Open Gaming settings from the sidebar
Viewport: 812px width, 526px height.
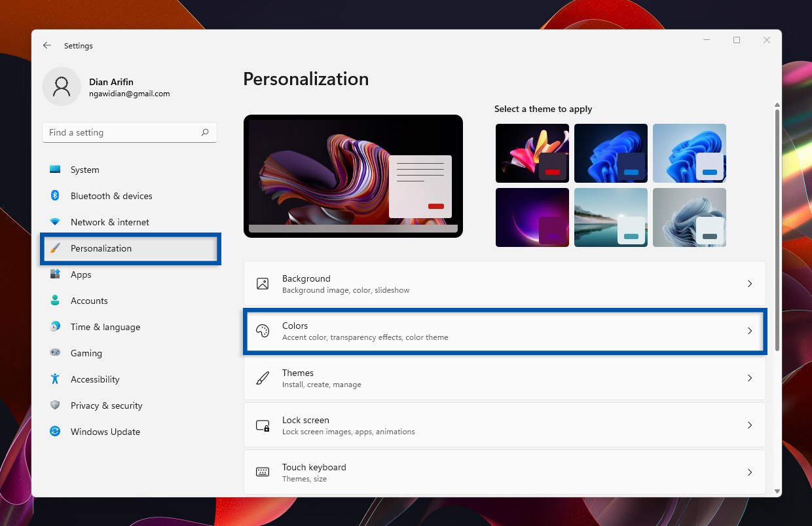click(x=86, y=353)
